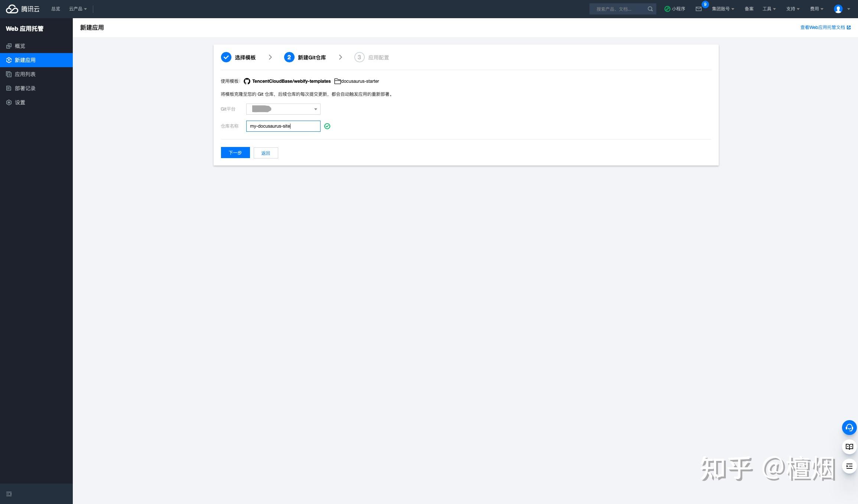The height and width of the screenshot is (504, 858).
Task: Open customer service headset button
Action: click(849, 428)
